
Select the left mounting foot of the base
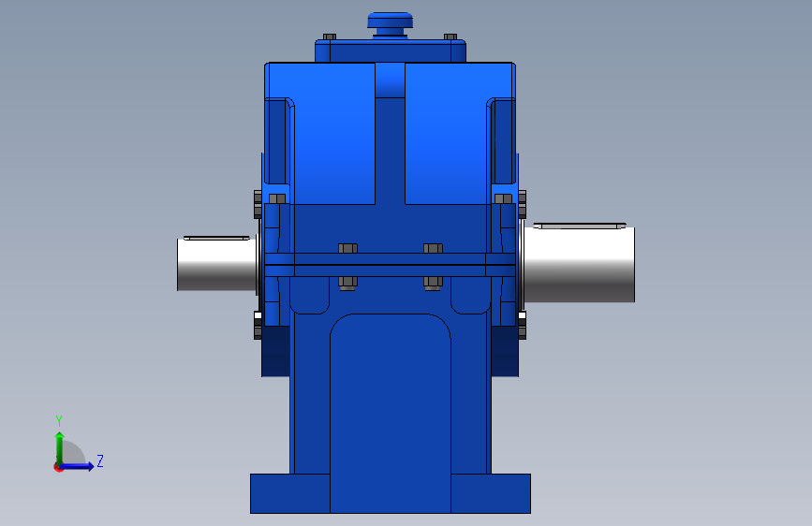coord(290,493)
